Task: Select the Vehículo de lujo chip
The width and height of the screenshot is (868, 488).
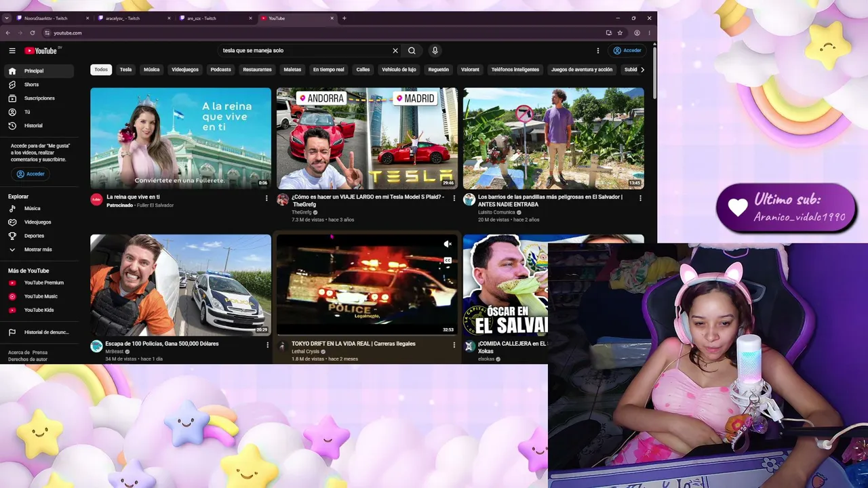Action: [x=399, y=70]
